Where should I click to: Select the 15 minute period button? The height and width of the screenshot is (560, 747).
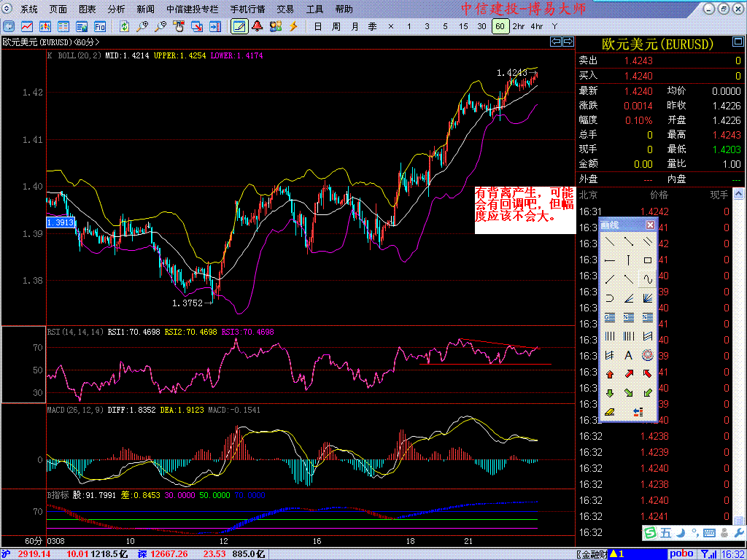(463, 26)
